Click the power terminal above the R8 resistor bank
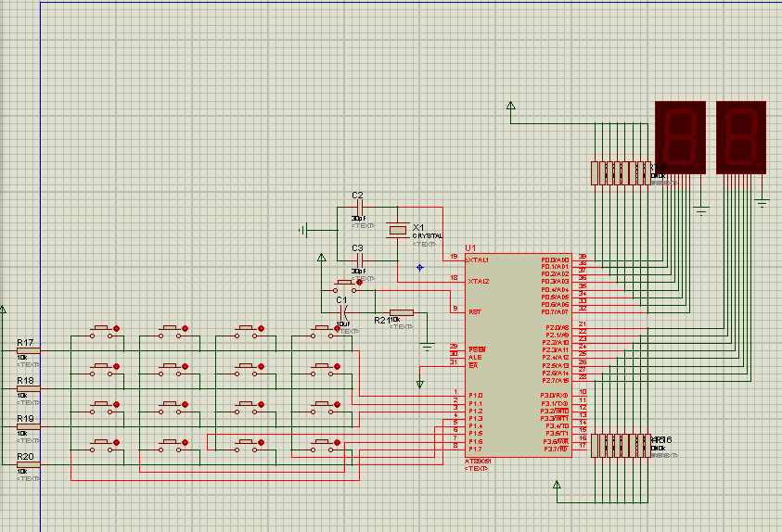 (511, 107)
